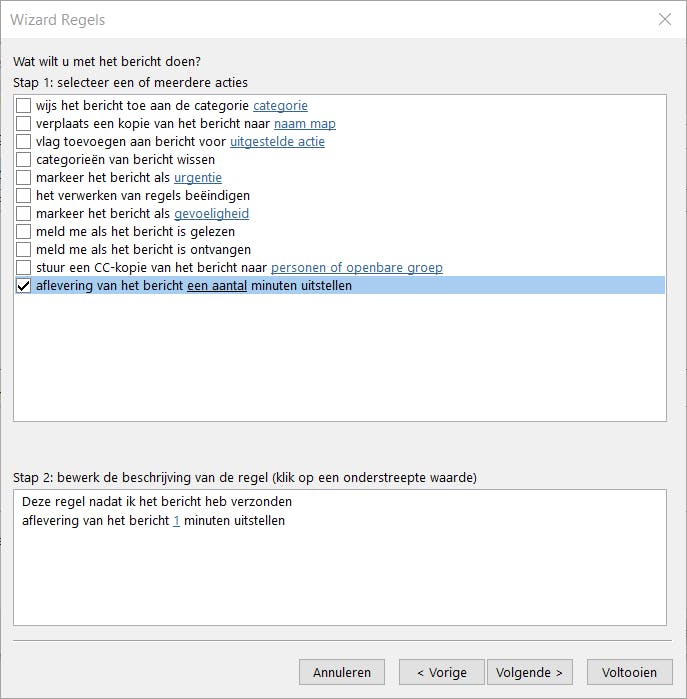The image size is (687, 699).
Task: Uncheck 'aflevering van het bericht uitstellen' checkbox
Action: (24, 286)
